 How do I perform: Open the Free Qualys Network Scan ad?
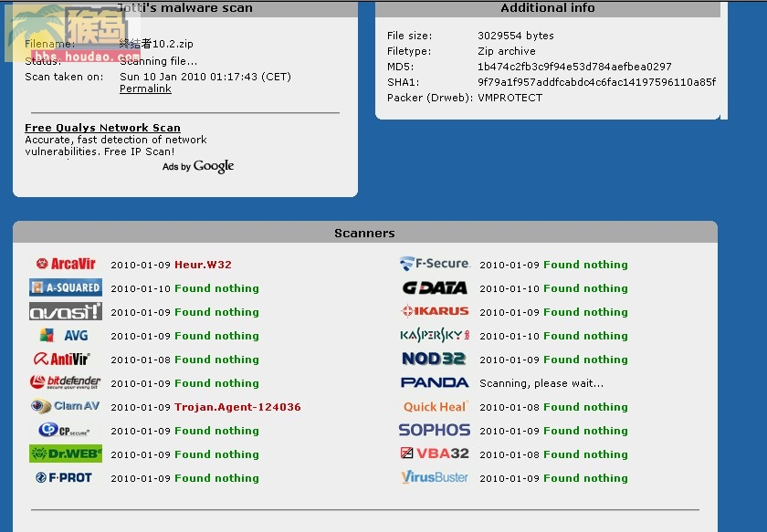point(102,128)
